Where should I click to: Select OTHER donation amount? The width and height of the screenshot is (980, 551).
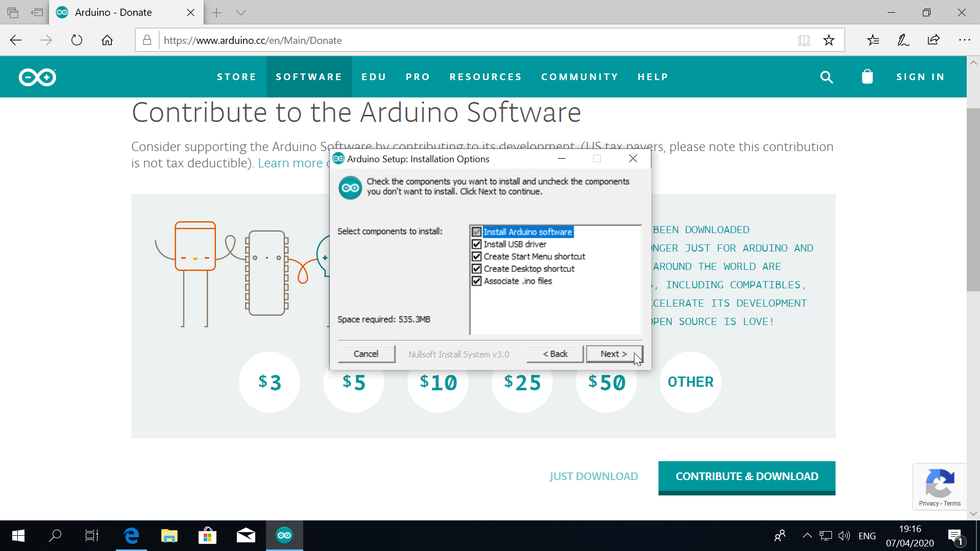click(x=691, y=382)
